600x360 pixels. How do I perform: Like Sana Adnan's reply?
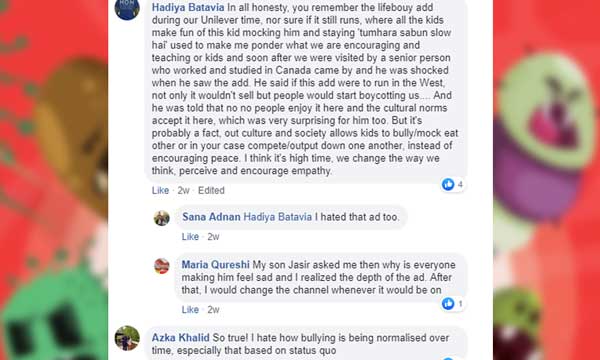(x=190, y=237)
